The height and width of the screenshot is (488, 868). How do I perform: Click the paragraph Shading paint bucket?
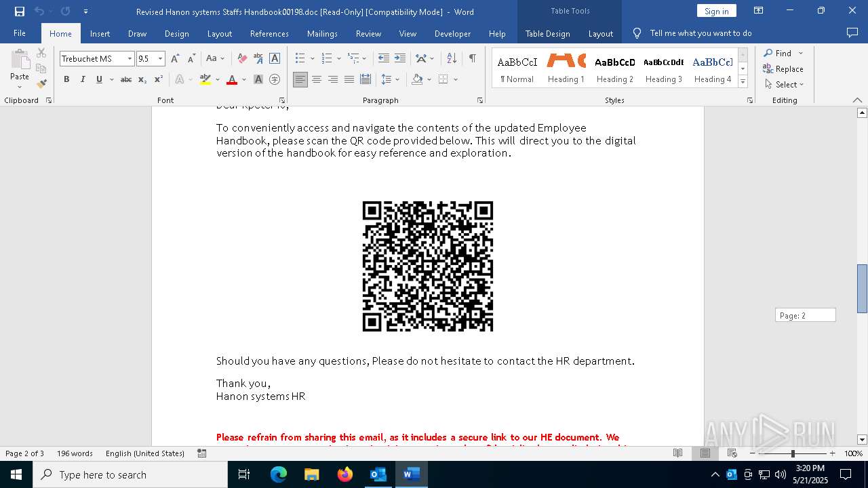pos(417,79)
